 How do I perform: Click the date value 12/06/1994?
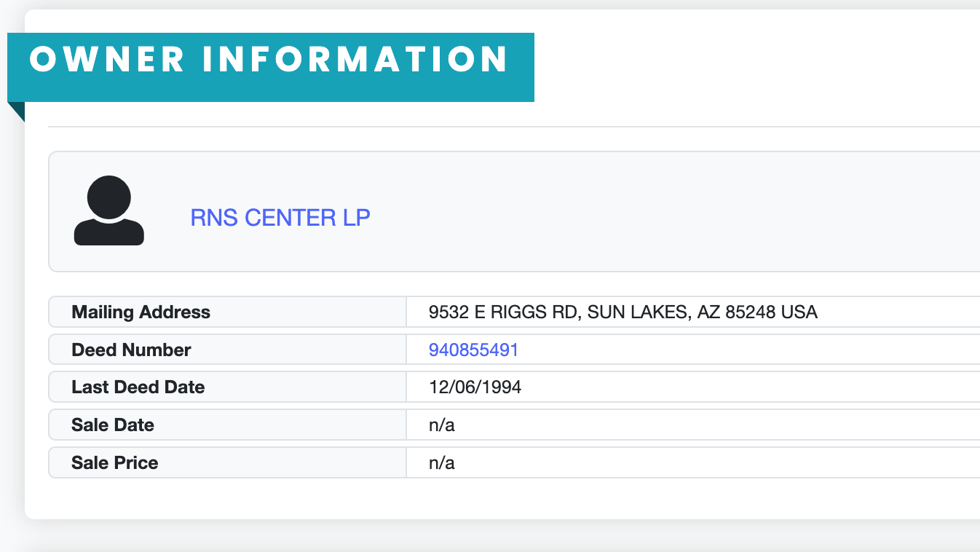[x=475, y=387]
